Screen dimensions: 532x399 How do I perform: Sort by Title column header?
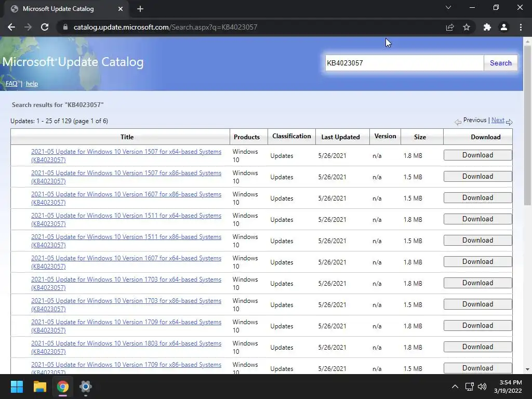click(x=127, y=137)
